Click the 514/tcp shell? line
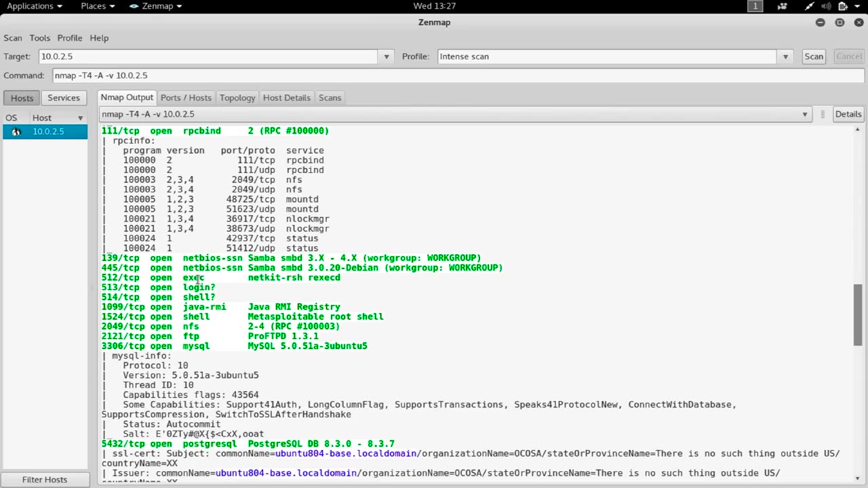 [x=159, y=297]
